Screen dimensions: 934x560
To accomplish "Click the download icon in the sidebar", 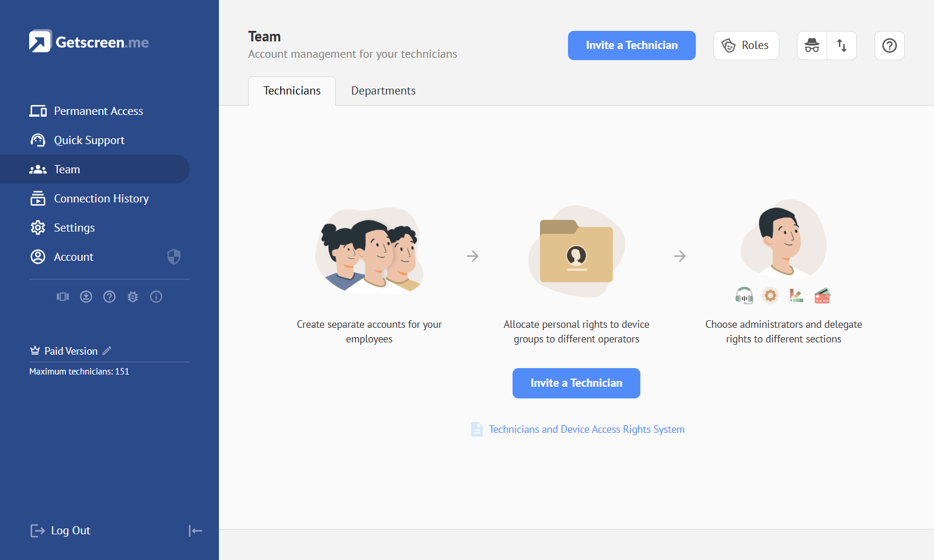I will [x=86, y=297].
